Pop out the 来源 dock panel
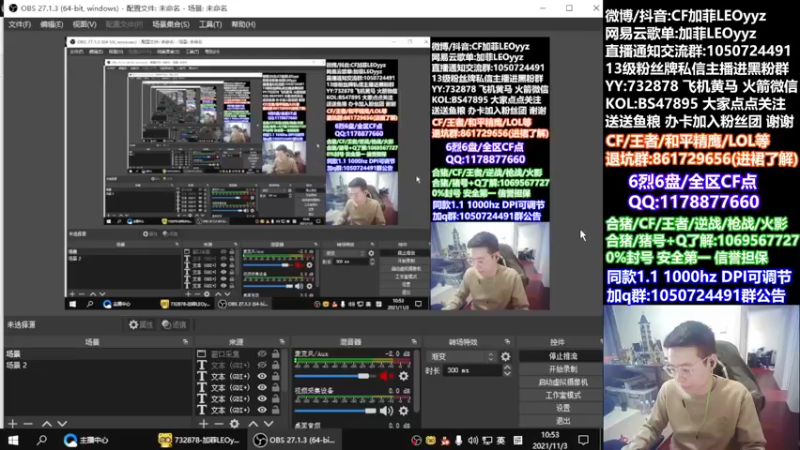Image resolution: width=800 pixels, height=450 pixels. (x=282, y=341)
